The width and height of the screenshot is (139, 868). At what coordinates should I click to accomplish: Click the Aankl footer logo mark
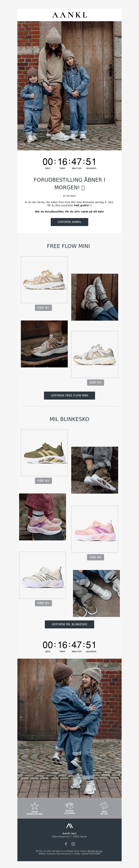pyautogui.click(x=69, y=826)
